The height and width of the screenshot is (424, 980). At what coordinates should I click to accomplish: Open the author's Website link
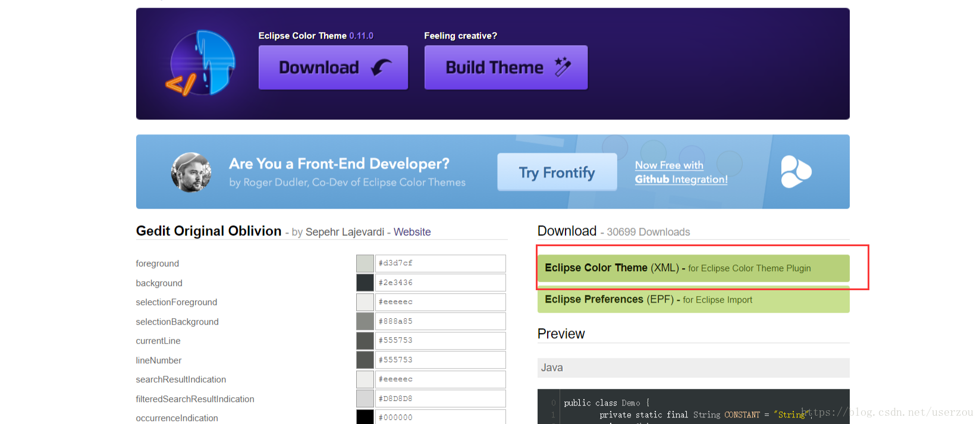coord(412,232)
